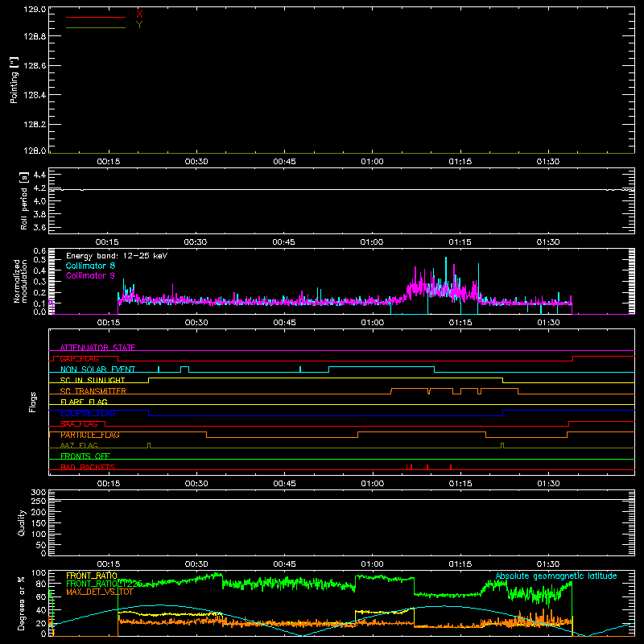Click the red X legend label
The width and height of the screenshot is (644, 644).
click(x=139, y=14)
